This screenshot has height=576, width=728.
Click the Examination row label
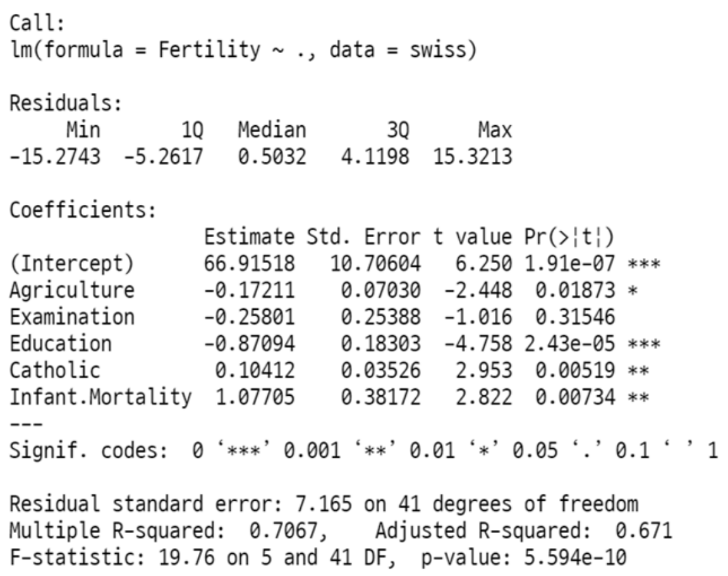tap(72, 317)
